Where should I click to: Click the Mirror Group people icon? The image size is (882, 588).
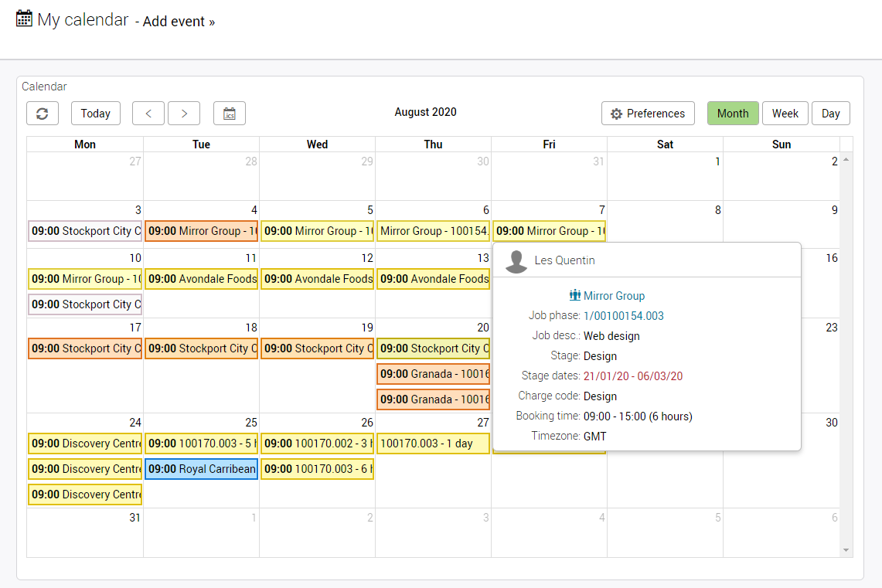point(574,295)
